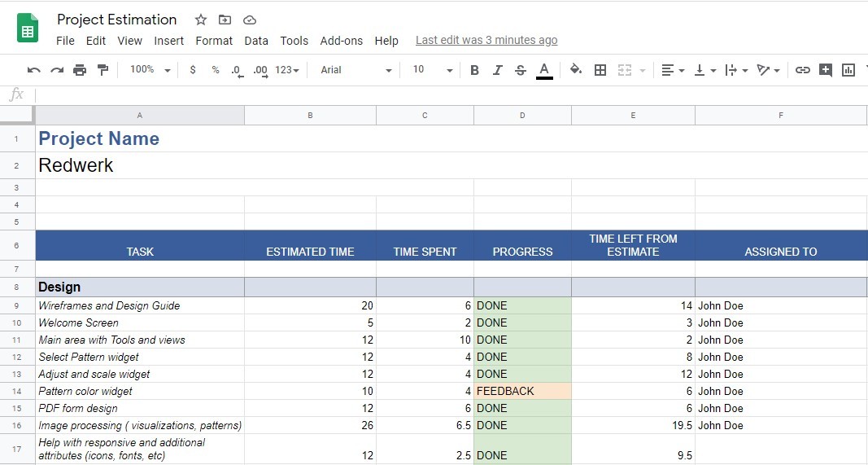The width and height of the screenshot is (868, 465).
Task: Open the fill color picker
Action: 576,70
